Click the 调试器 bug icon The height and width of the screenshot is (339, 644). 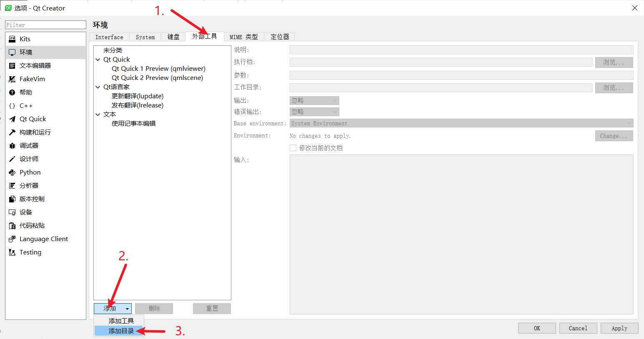[12, 146]
